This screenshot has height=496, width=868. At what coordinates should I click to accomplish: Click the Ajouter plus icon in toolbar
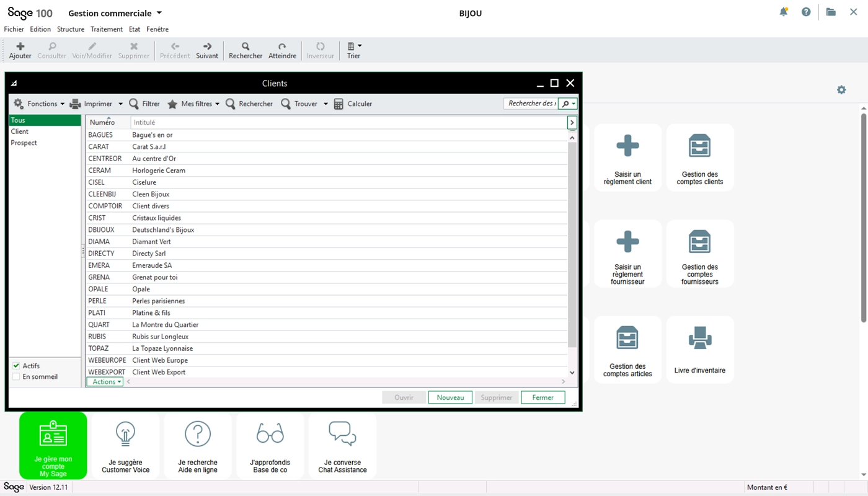click(x=20, y=46)
